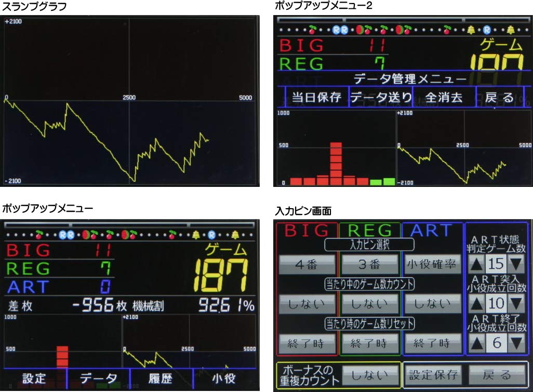Screen dimensions: 533x392
Task: Switch to the 履歴 tab
Action: (161, 379)
